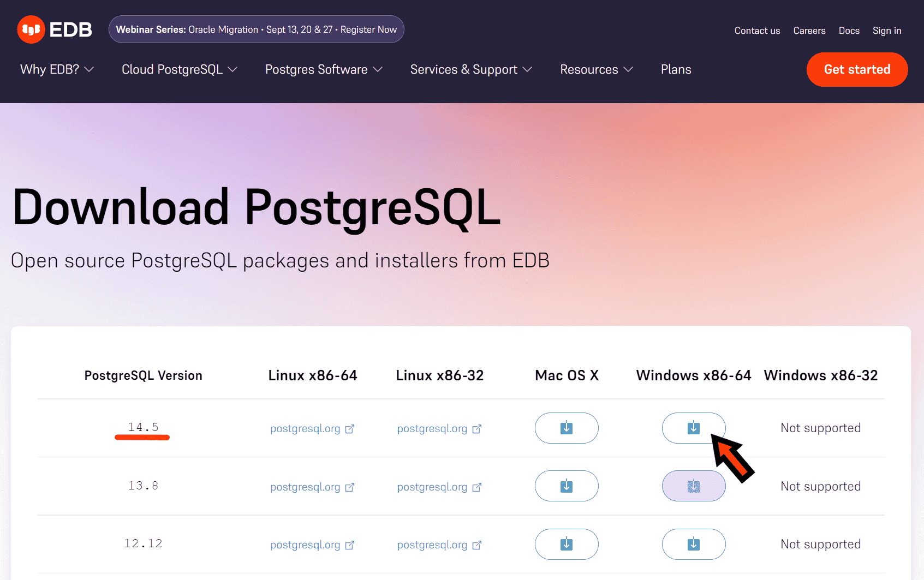Click the Mac OS X column header

pyautogui.click(x=567, y=375)
